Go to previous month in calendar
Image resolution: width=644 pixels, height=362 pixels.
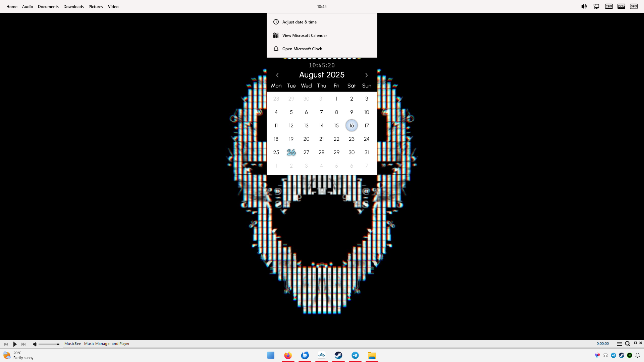tap(277, 75)
